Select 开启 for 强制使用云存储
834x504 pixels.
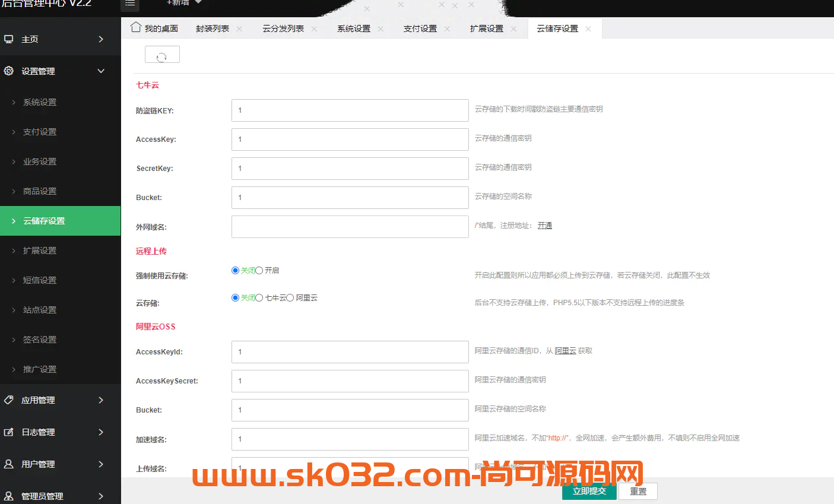[x=259, y=270]
